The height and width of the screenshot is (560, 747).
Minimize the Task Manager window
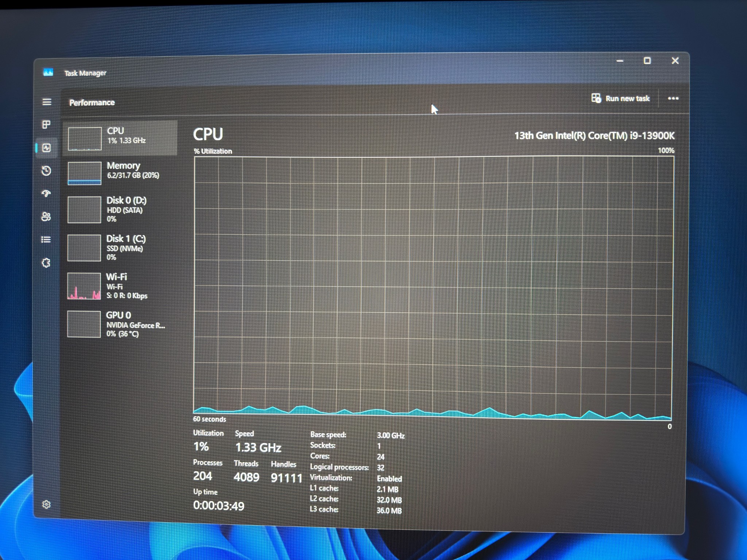pyautogui.click(x=620, y=61)
